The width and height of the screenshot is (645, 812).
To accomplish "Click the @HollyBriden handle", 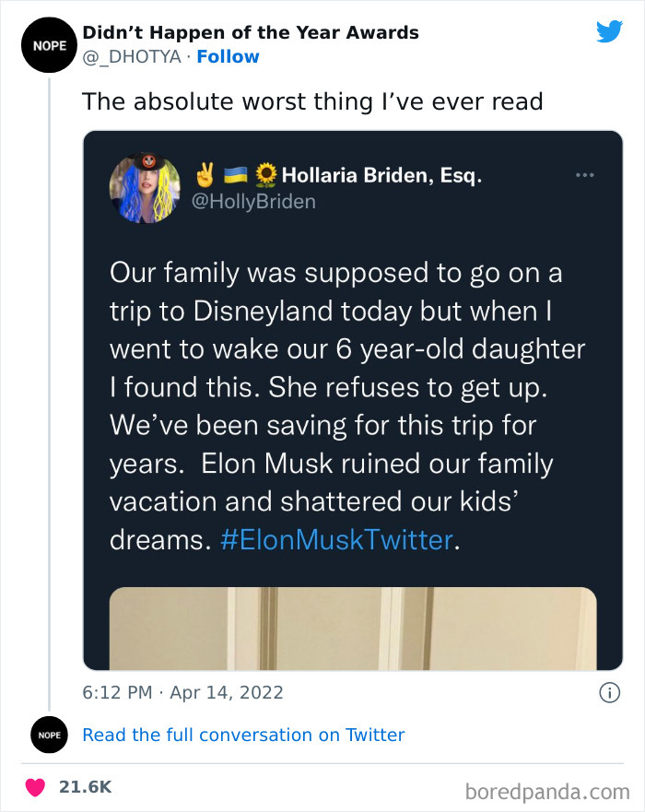I will coord(252,201).
